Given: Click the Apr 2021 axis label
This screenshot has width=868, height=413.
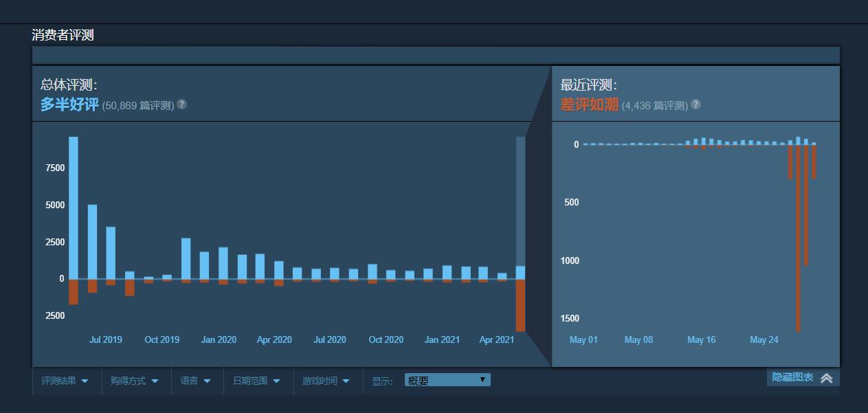Looking at the screenshot, I should point(496,339).
